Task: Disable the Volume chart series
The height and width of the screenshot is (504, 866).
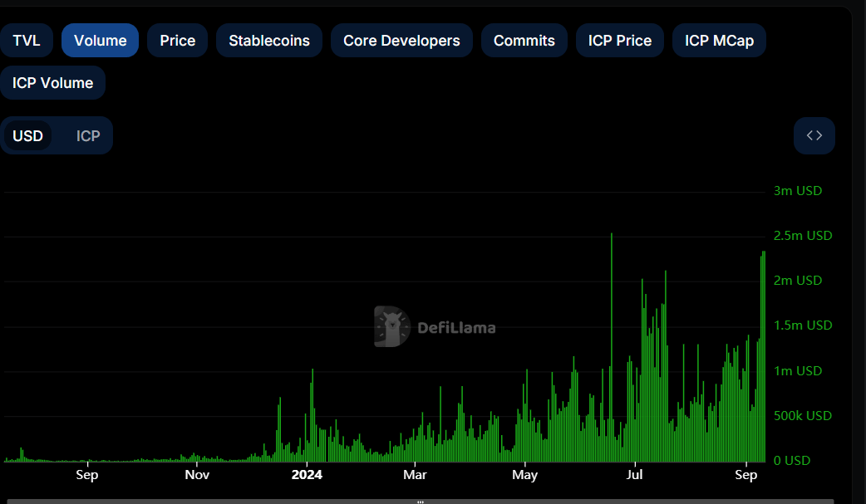Action: pyautogui.click(x=100, y=41)
